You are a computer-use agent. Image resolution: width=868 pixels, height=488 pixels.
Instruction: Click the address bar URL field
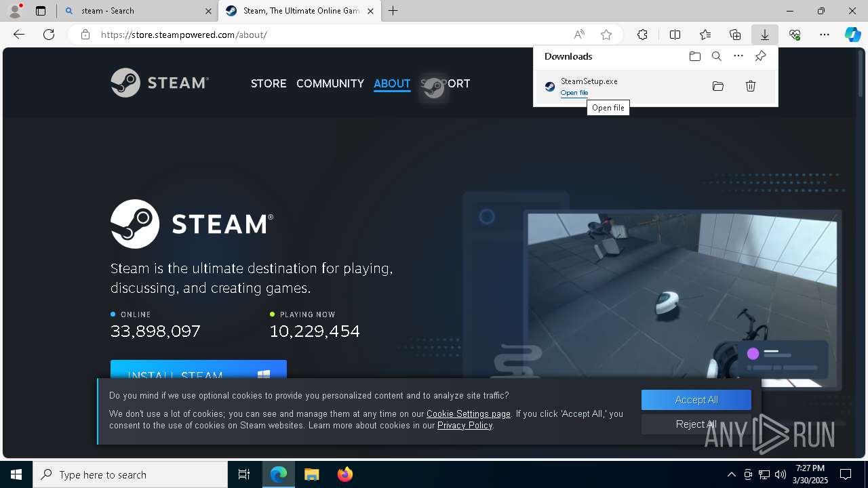tap(325, 35)
